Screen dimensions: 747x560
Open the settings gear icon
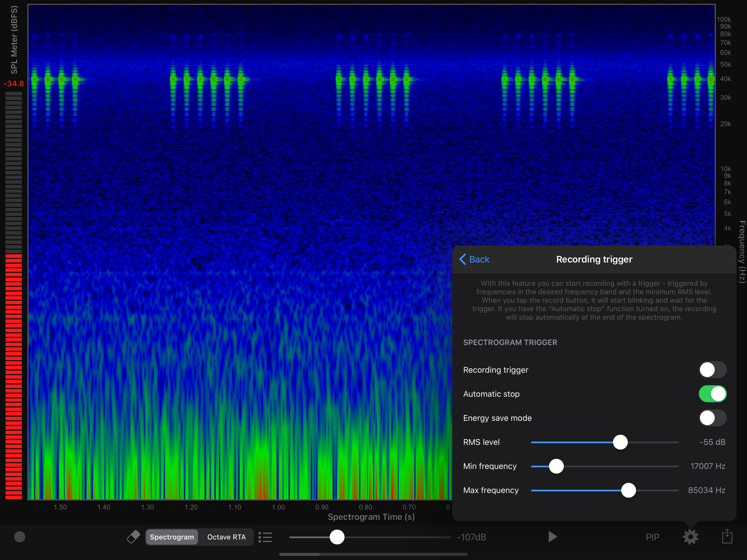pos(691,537)
